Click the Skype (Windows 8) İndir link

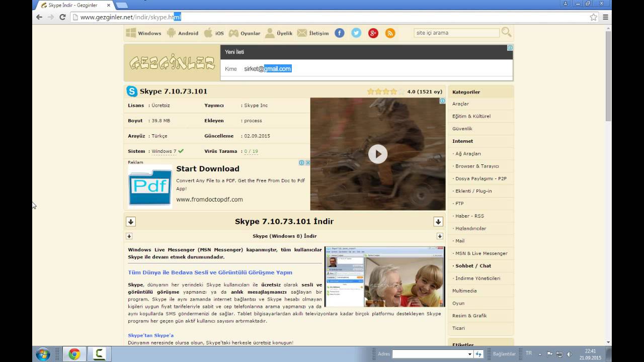coord(285,236)
